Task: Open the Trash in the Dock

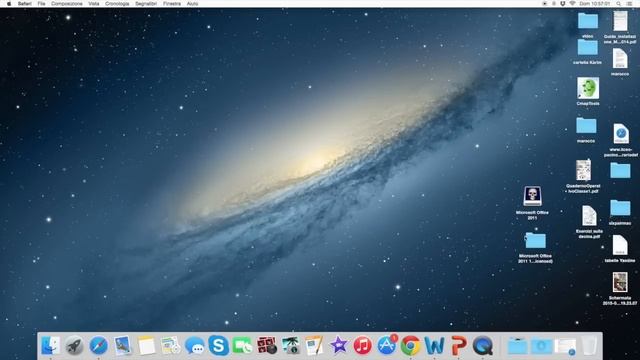Action: coord(589,346)
